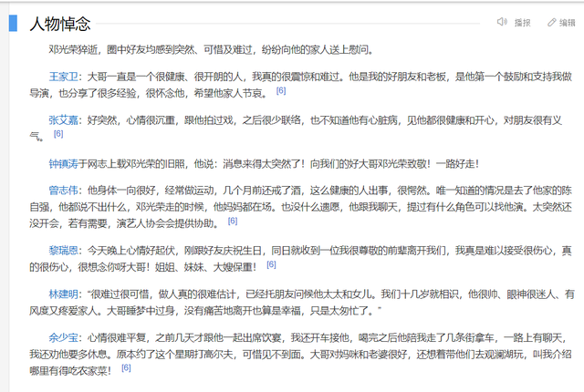Click reference [6] after 张艾嘉's quote

[58, 134]
